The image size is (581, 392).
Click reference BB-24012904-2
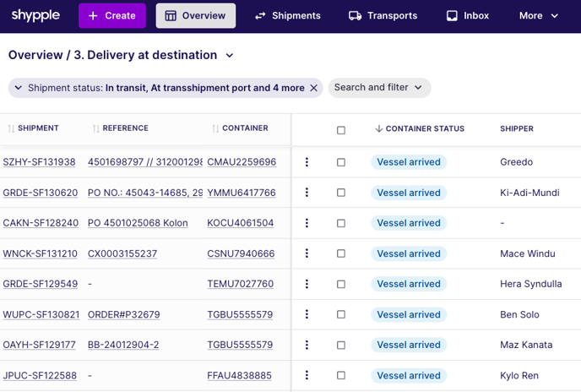[123, 345]
